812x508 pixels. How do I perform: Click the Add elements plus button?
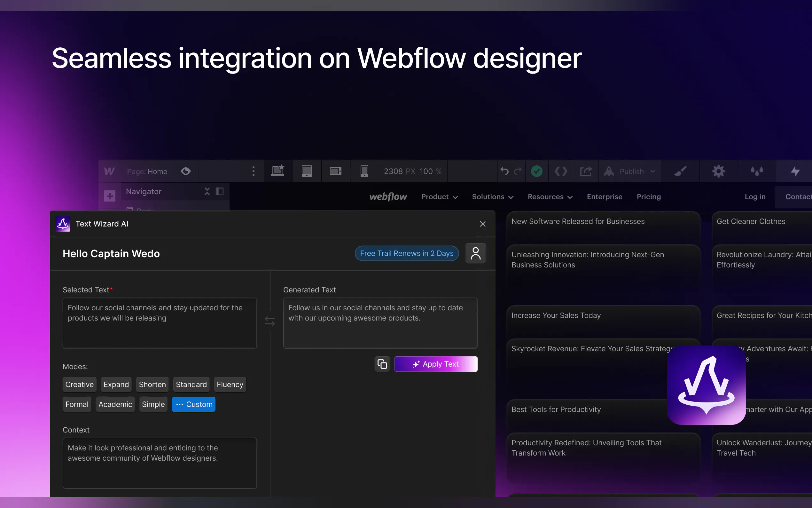coord(110,195)
